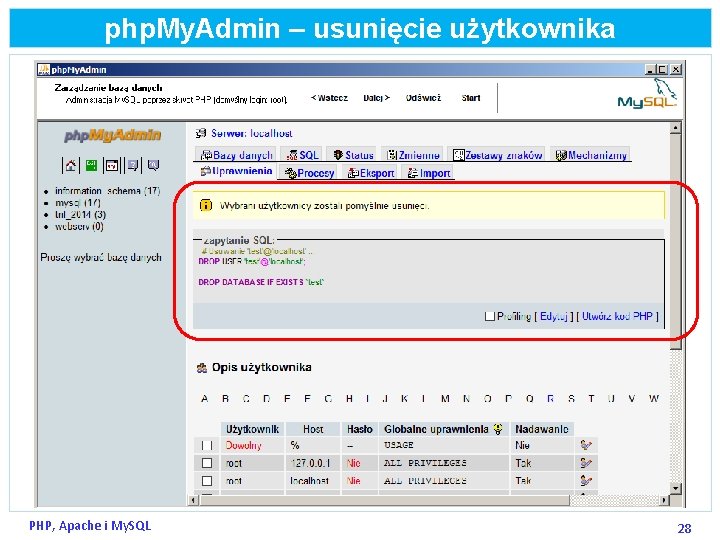Screen dimensions: 720x540
Task: Check the root 127.0.0.1 row checkbox
Action: pos(207,463)
